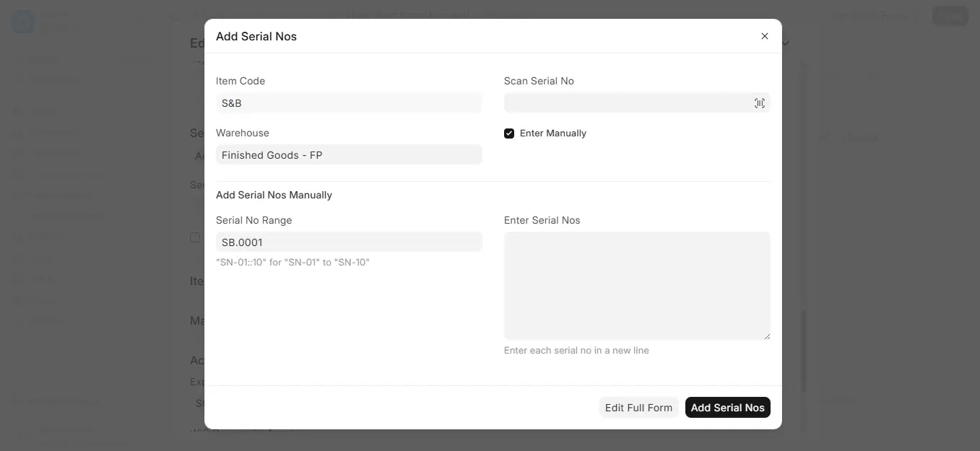Close the Add Serial Nos dialog
The height and width of the screenshot is (451, 980).
[x=765, y=36]
